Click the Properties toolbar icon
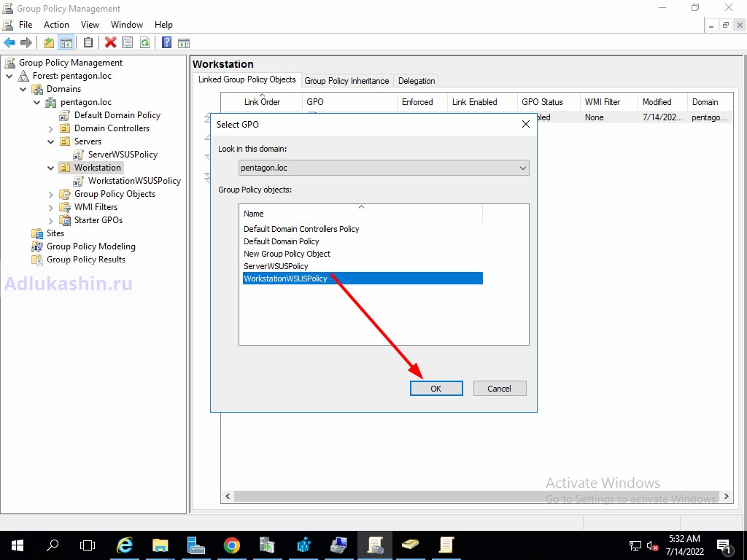 pos(128,42)
